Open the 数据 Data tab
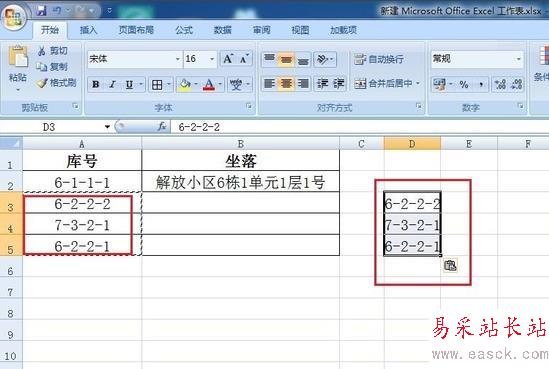Image resolution: width=549 pixels, height=369 pixels. [x=223, y=30]
